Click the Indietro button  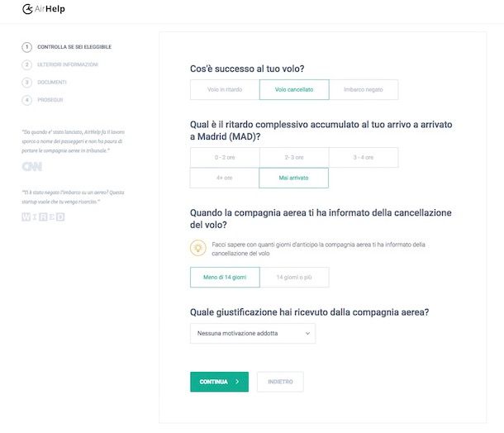tap(280, 382)
